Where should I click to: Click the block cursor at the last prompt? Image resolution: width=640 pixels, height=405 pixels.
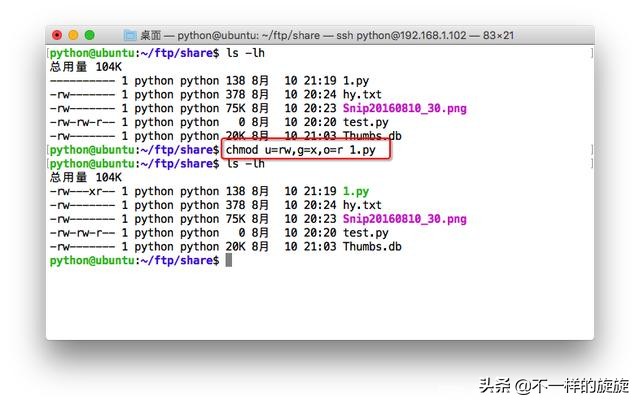(x=229, y=260)
